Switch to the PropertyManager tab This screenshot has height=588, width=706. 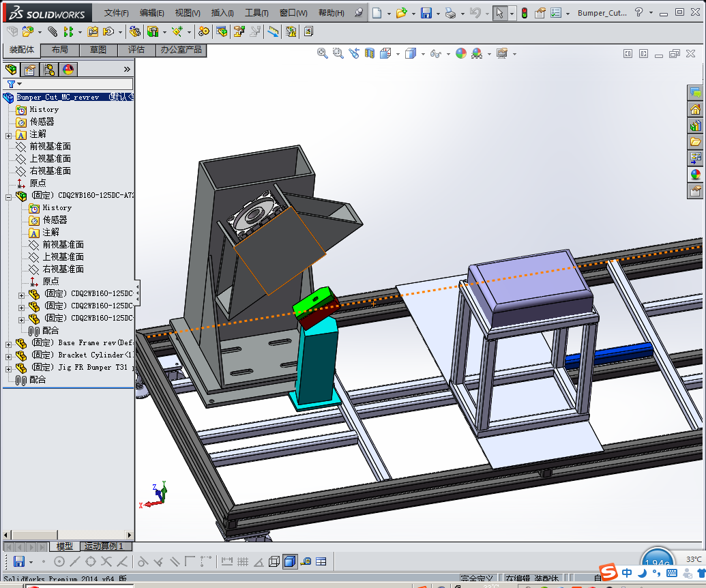click(x=30, y=70)
